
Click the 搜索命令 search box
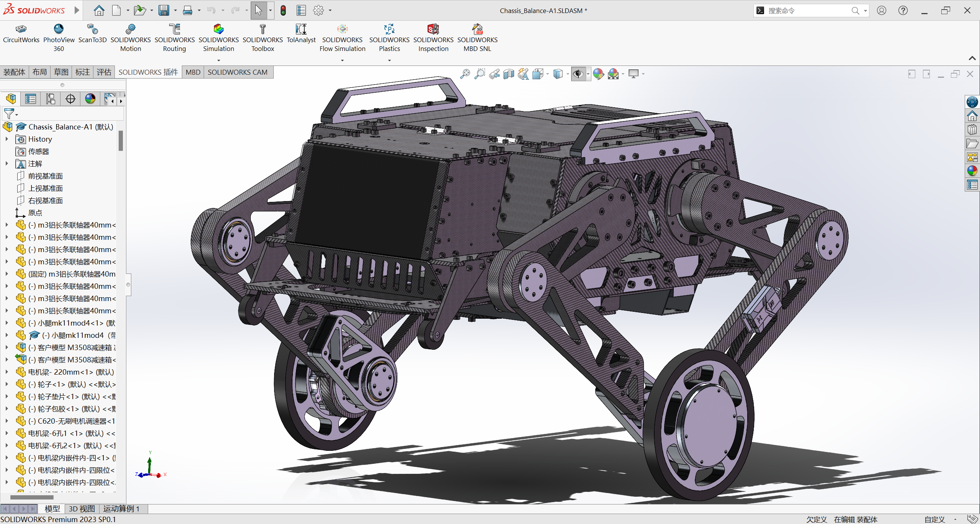click(x=808, y=10)
